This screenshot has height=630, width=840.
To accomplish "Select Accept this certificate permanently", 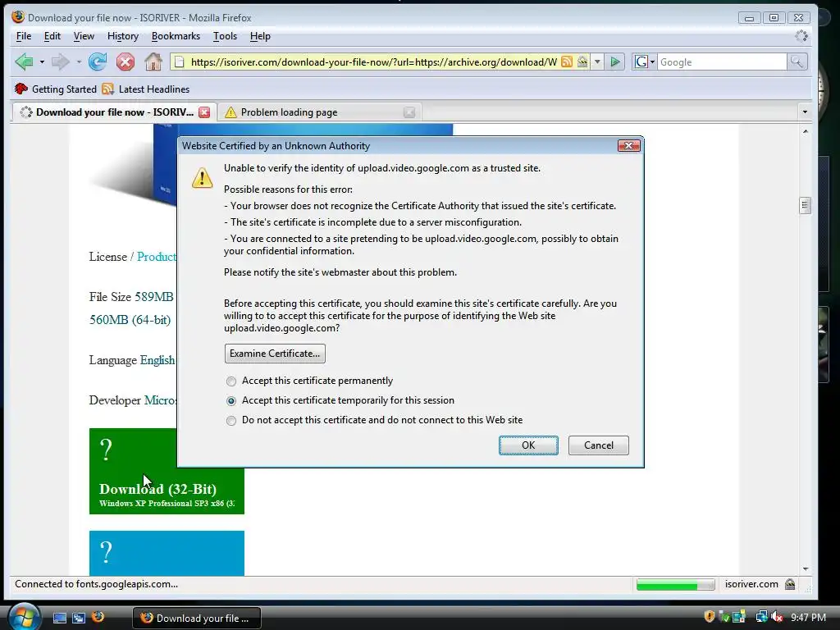I will click(x=231, y=381).
